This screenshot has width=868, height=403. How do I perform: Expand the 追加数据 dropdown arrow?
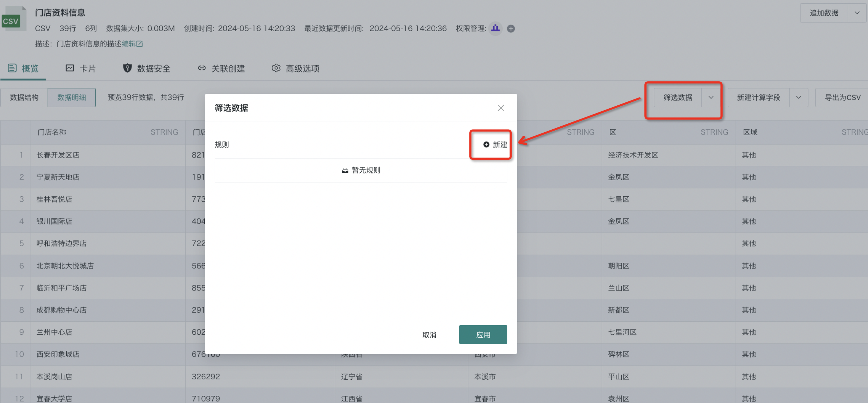[857, 13]
